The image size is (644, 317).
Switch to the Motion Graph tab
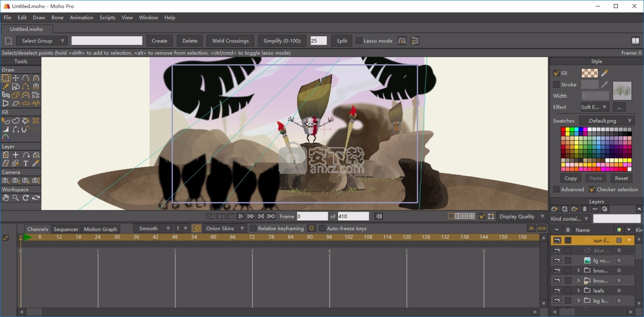(x=101, y=229)
